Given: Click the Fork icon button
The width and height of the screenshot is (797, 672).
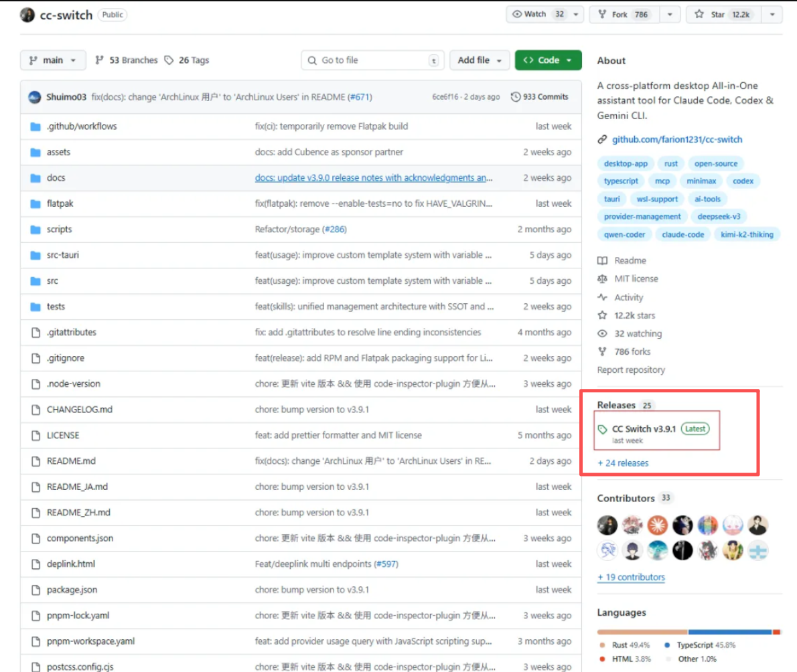Looking at the screenshot, I should pyautogui.click(x=602, y=14).
